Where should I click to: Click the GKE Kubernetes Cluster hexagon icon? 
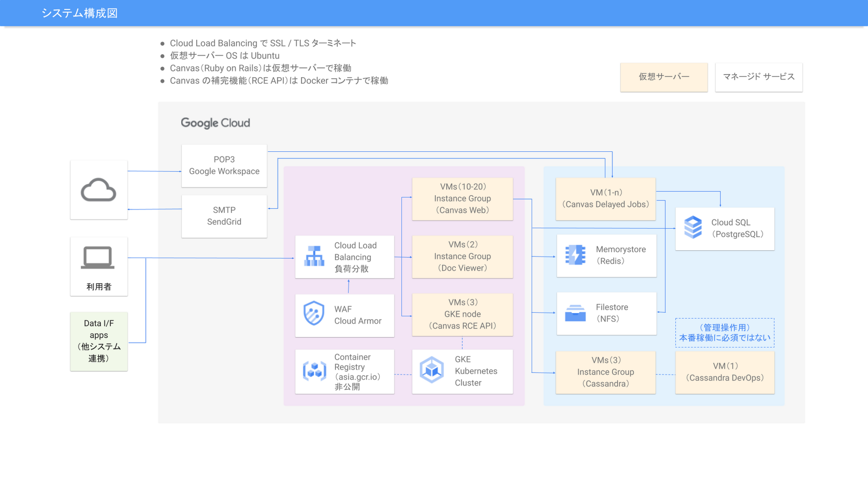coord(432,370)
